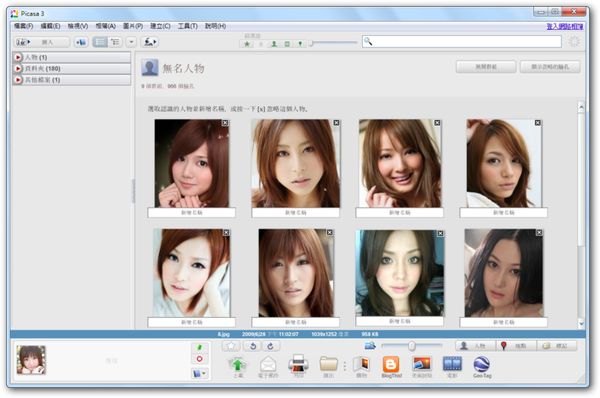Click the 無名人物 silhouette icon
The width and height of the screenshot is (600, 398).
click(x=150, y=68)
